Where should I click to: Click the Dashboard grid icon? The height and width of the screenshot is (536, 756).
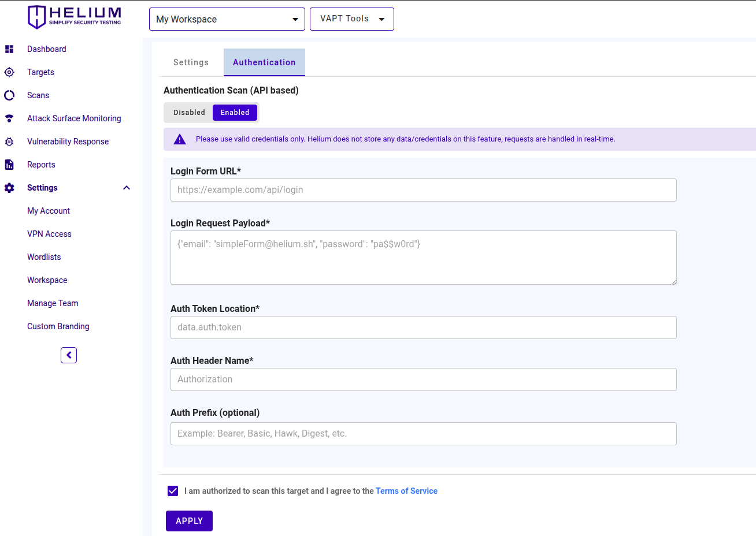point(9,49)
